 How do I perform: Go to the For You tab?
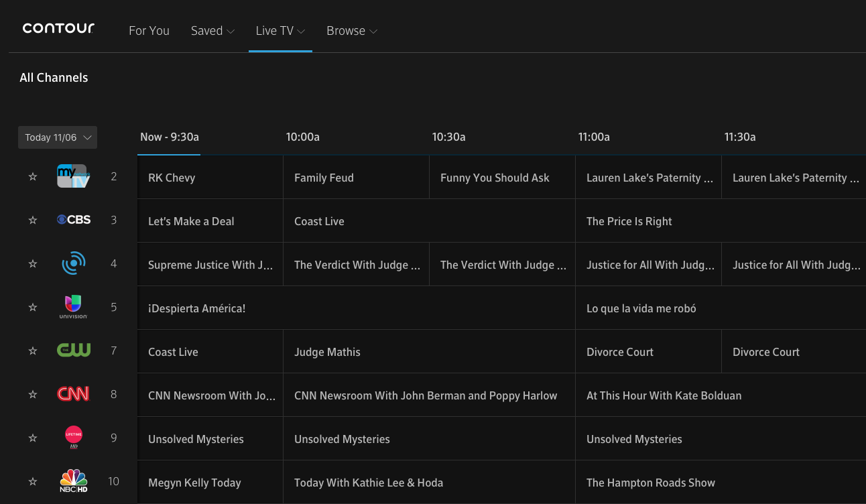click(149, 31)
